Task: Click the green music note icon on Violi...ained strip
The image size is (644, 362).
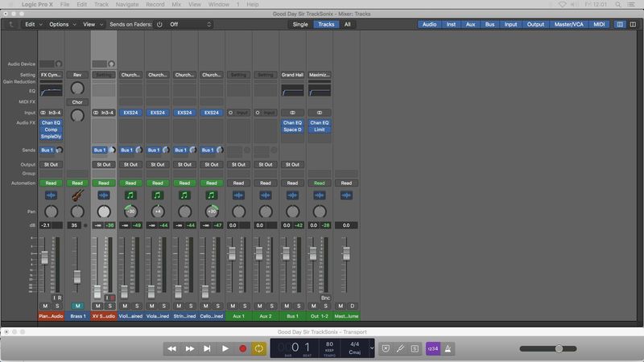Action: tap(130, 195)
